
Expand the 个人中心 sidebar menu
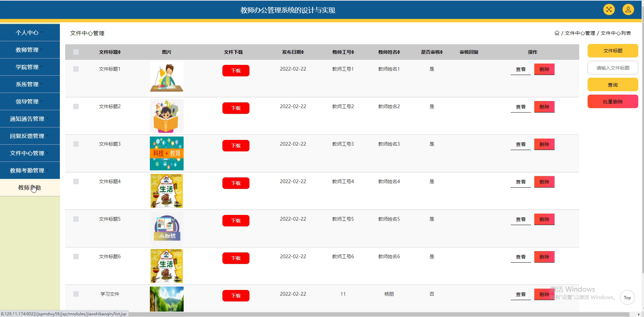[30, 32]
